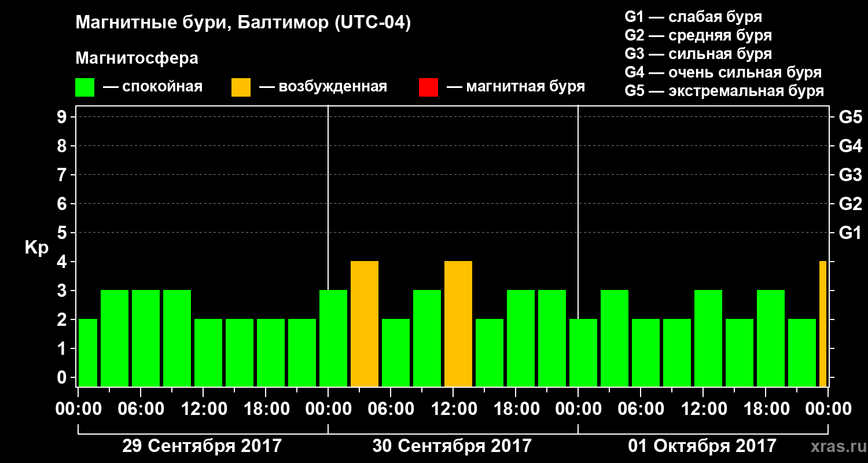Click the '9' value on the Kp axis
The image size is (868, 463).
pyautogui.click(x=63, y=117)
